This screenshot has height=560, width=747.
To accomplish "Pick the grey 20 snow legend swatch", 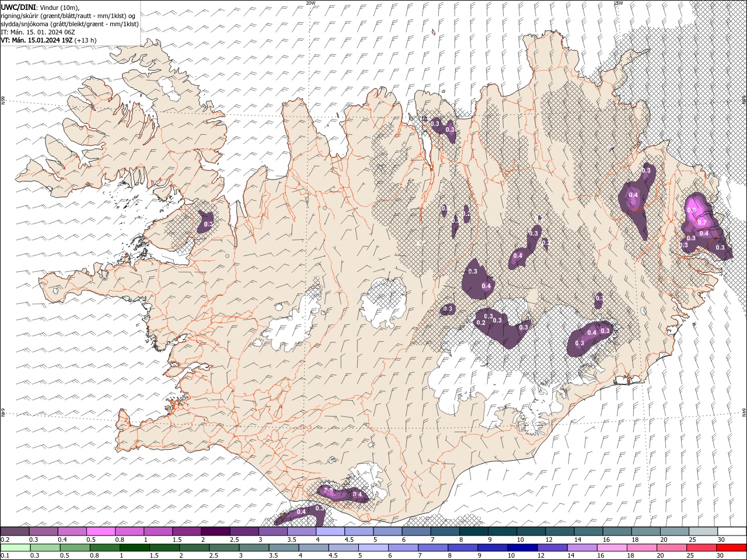I will (x=674, y=531).
